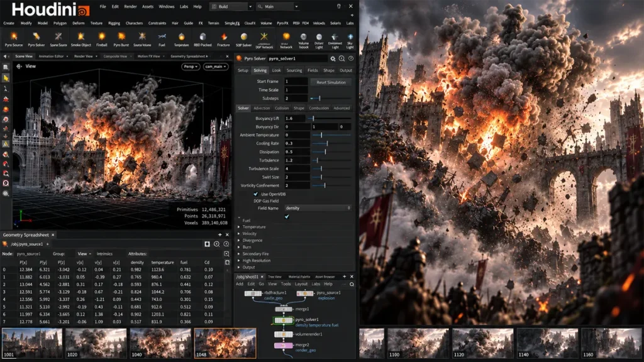This screenshot has width=644, height=362.
Task: Click the Intrinsics button in Geometry Spreadsheet
Action: point(104,254)
